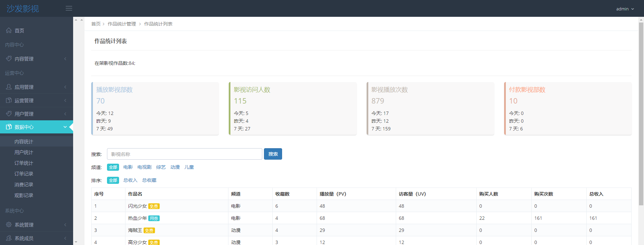
Task: Expand the 系统管理 menu arrow
Action: pyautogui.click(x=65, y=225)
